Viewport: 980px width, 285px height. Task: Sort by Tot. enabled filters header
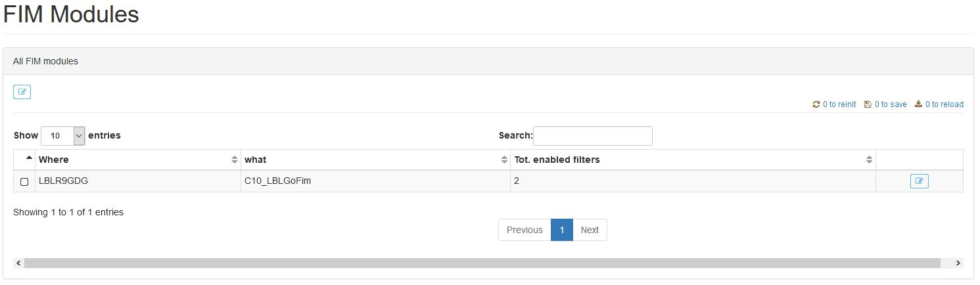pos(557,160)
